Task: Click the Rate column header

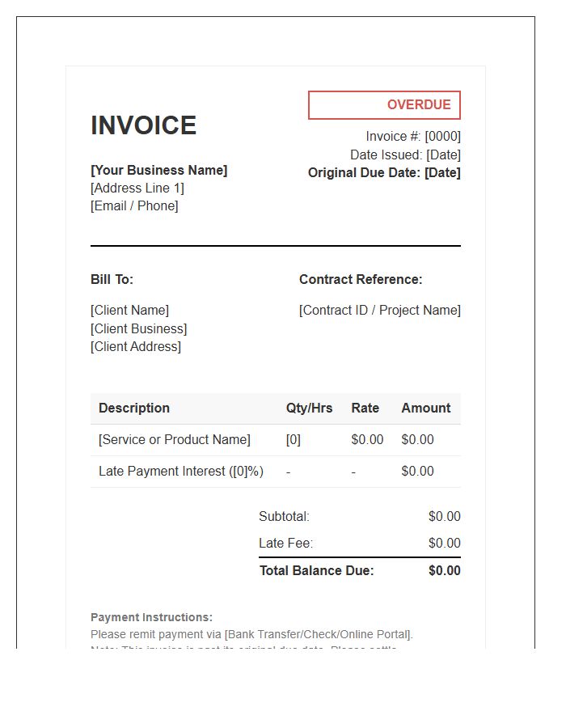Action: (x=365, y=408)
